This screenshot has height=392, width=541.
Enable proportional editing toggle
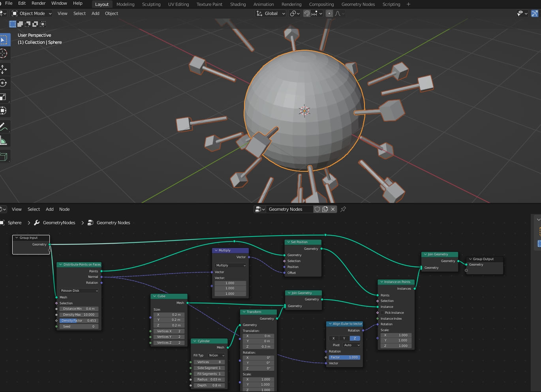[x=329, y=13]
